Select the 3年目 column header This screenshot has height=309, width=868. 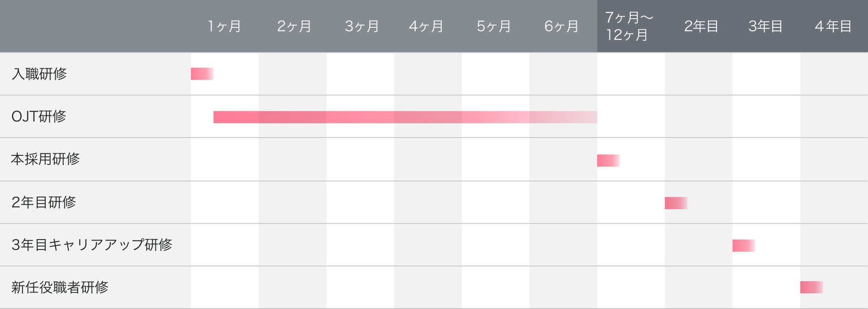pyautogui.click(x=765, y=26)
